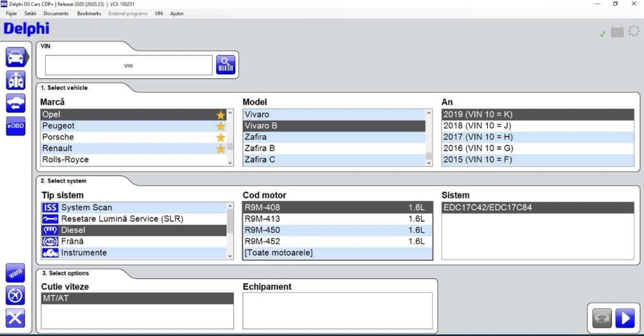
Task: Open the Bookmarks menu
Action: (x=89, y=14)
